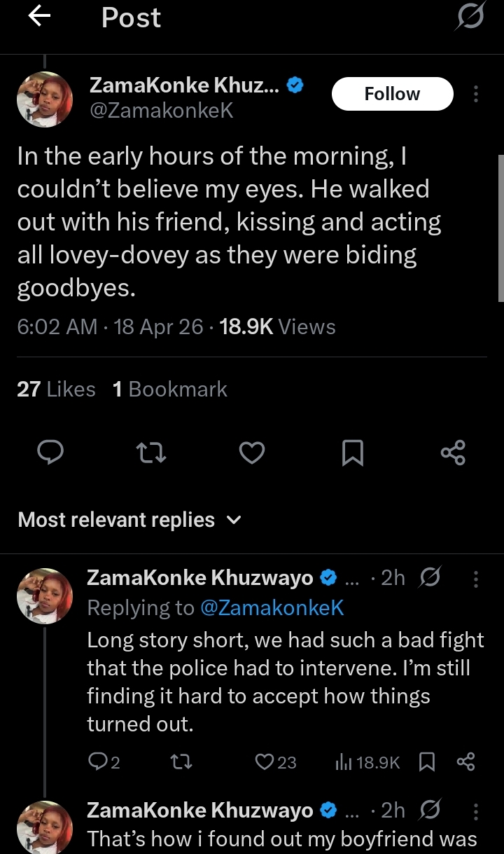Share the main post
Viewport: 504px width, 854px height.
click(x=453, y=453)
